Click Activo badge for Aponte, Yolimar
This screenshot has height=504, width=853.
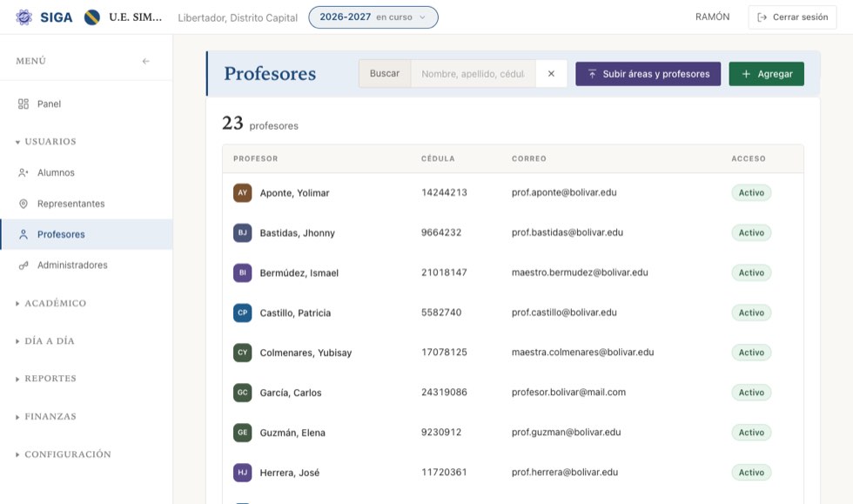point(751,192)
